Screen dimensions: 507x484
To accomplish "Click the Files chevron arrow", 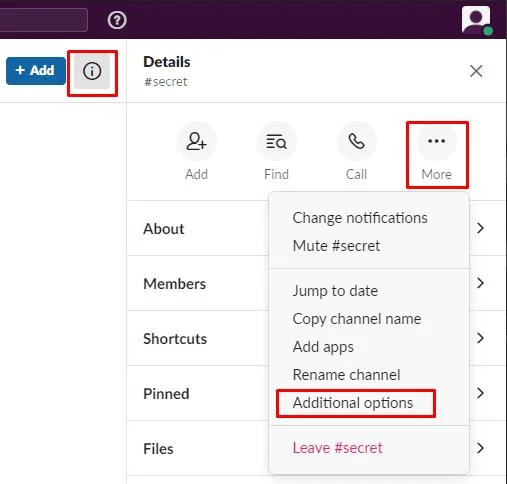I will [480, 448].
